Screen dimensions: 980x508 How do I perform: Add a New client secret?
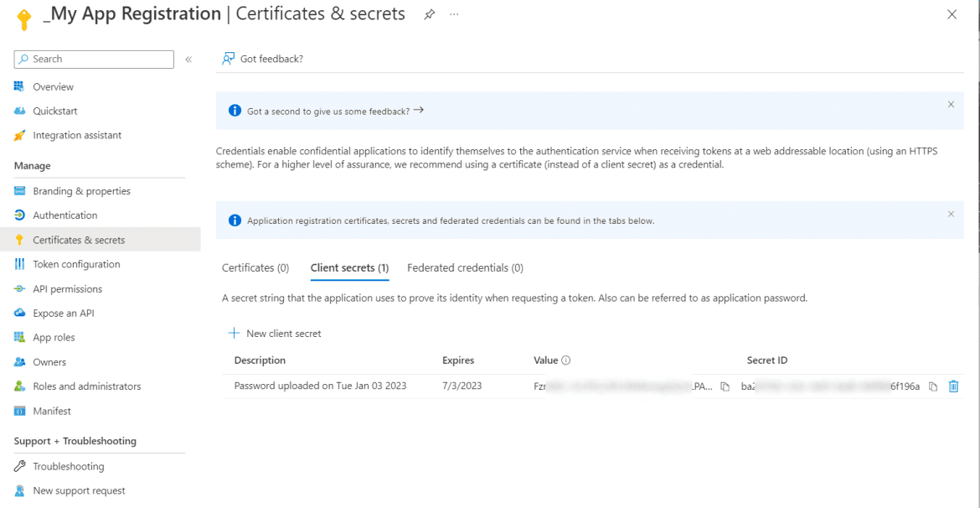275,334
